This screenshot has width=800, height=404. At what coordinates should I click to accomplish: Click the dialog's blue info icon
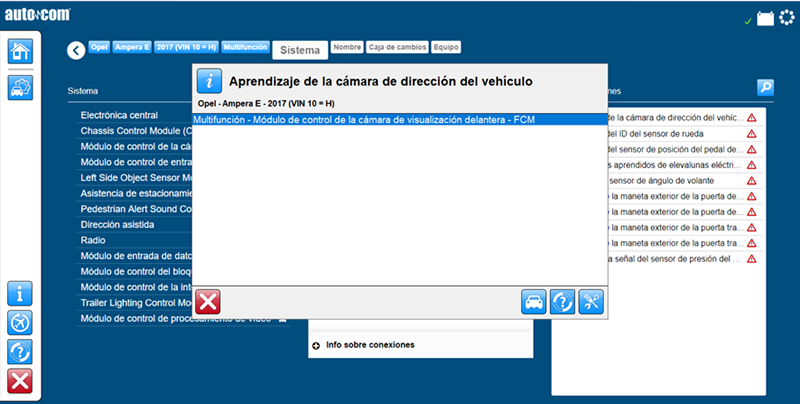pyautogui.click(x=209, y=81)
